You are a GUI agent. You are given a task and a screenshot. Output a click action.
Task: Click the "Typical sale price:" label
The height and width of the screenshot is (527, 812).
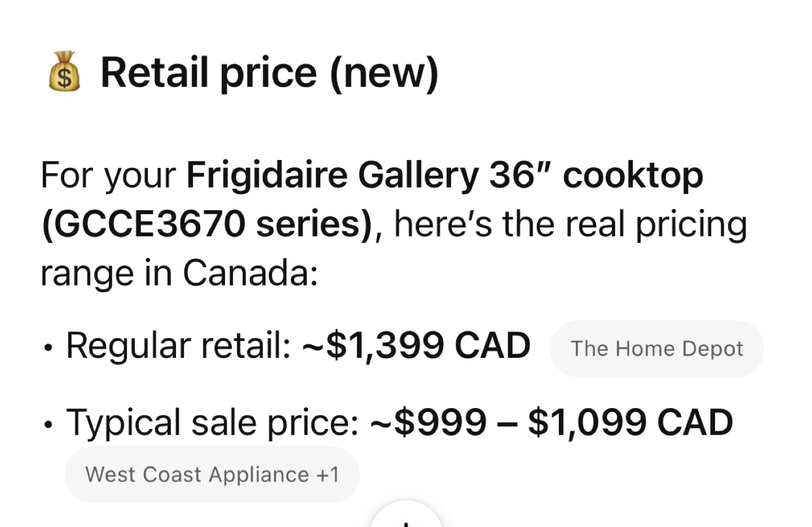click(212, 422)
